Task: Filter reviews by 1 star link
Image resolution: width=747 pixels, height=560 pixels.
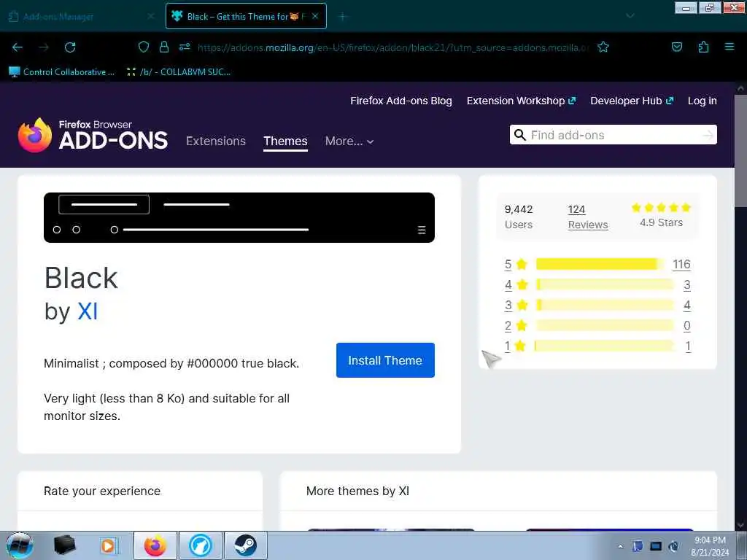Action: (508, 346)
